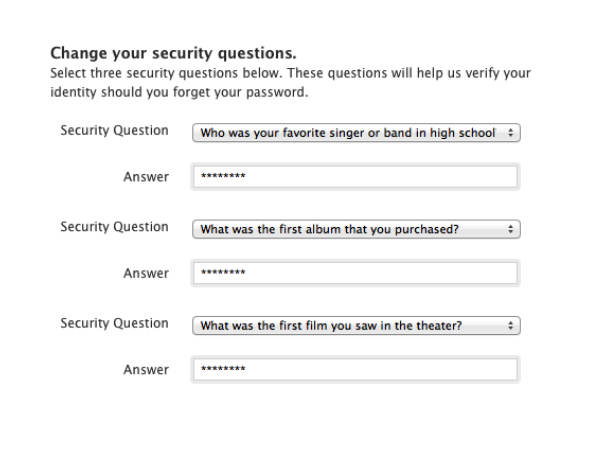Open the favorite singer or band question dropdown
This screenshot has height=450, width=600.
(x=348, y=133)
